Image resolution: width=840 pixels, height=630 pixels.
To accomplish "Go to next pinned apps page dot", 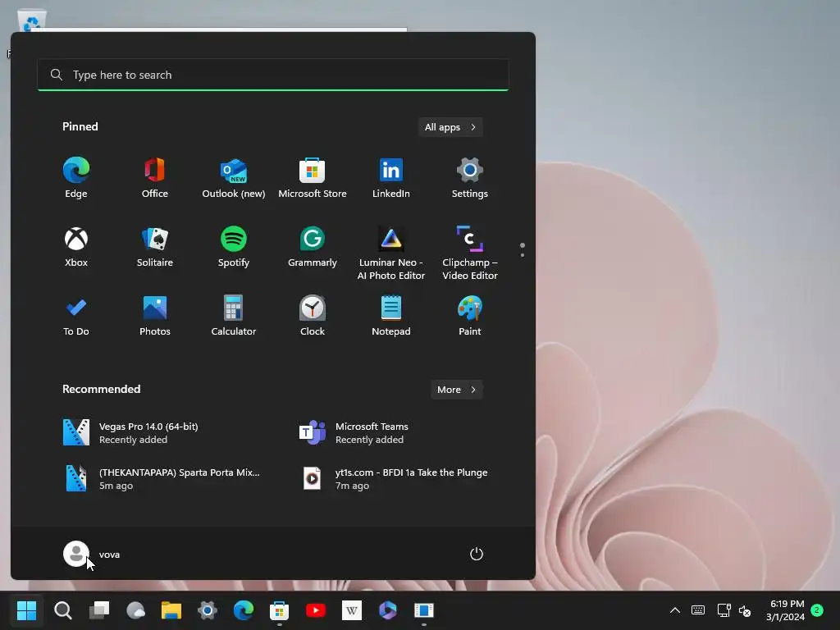I will pyautogui.click(x=523, y=255).
